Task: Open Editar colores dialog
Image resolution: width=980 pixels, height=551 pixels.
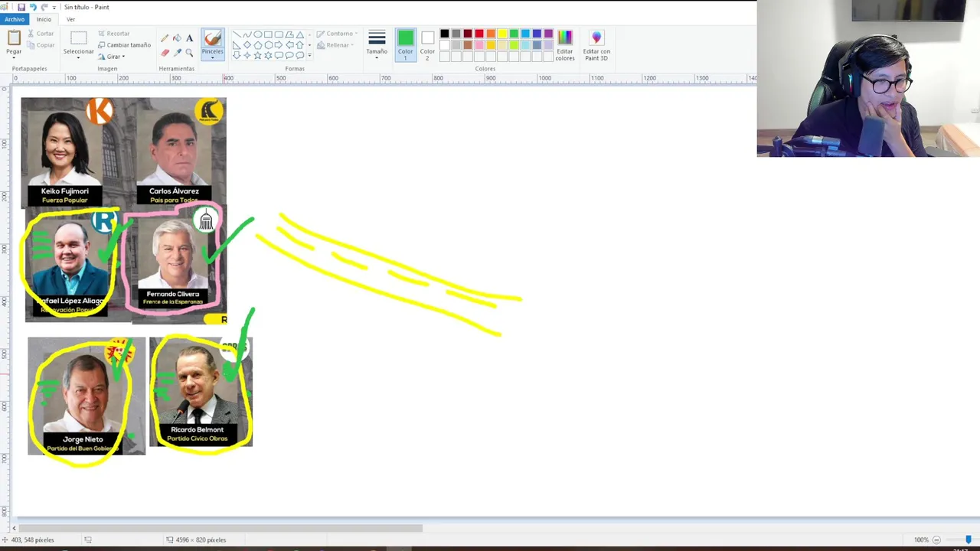Action: coord(565,46)
